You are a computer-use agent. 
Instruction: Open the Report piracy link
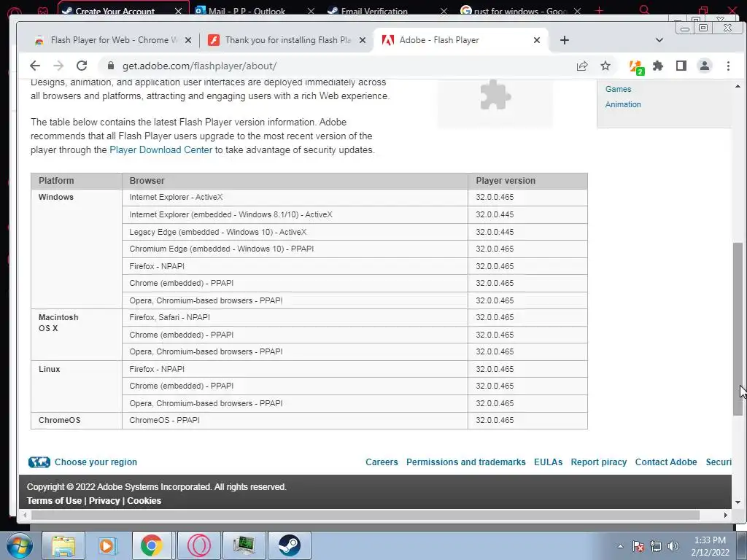click(x=598, y=462)
